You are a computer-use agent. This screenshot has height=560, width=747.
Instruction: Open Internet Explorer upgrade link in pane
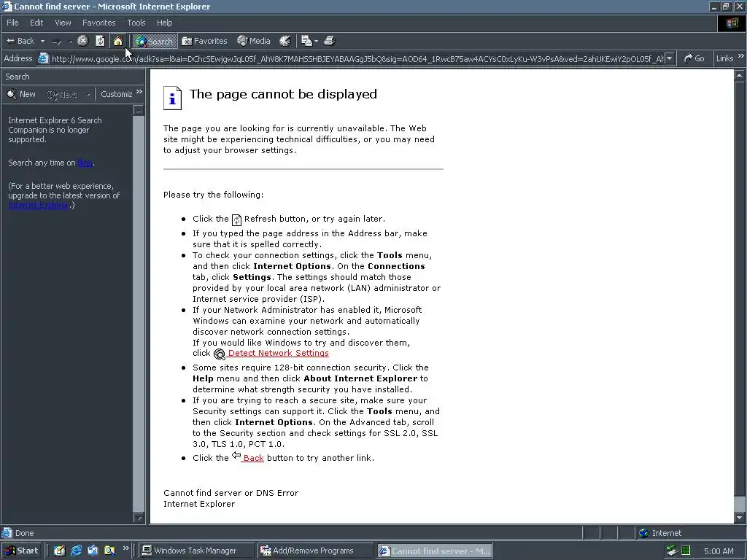tap(38, 205)
